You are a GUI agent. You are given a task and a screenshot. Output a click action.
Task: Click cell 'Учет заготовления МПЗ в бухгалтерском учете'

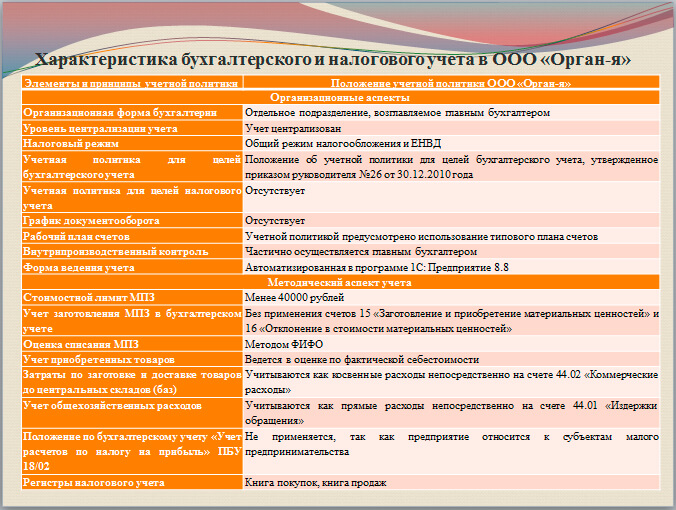[x=132, y=321]
